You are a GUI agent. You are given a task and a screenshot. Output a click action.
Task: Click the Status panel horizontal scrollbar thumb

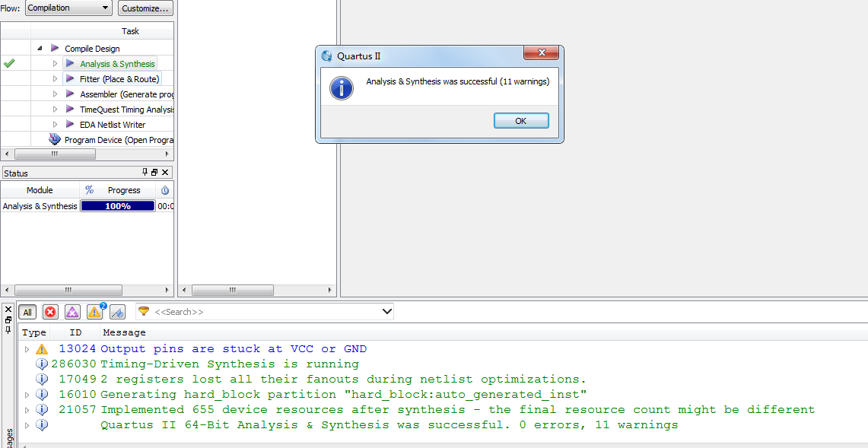point(68,290)
